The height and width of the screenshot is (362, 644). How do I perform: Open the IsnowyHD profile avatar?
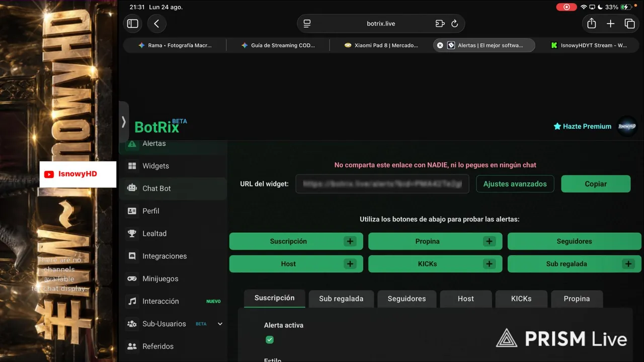tap(627, 126)
